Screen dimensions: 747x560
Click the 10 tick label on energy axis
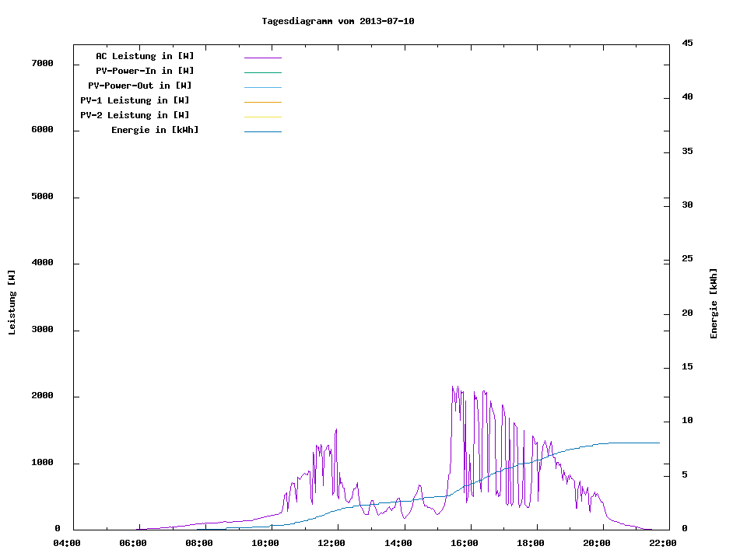[687, 421]
